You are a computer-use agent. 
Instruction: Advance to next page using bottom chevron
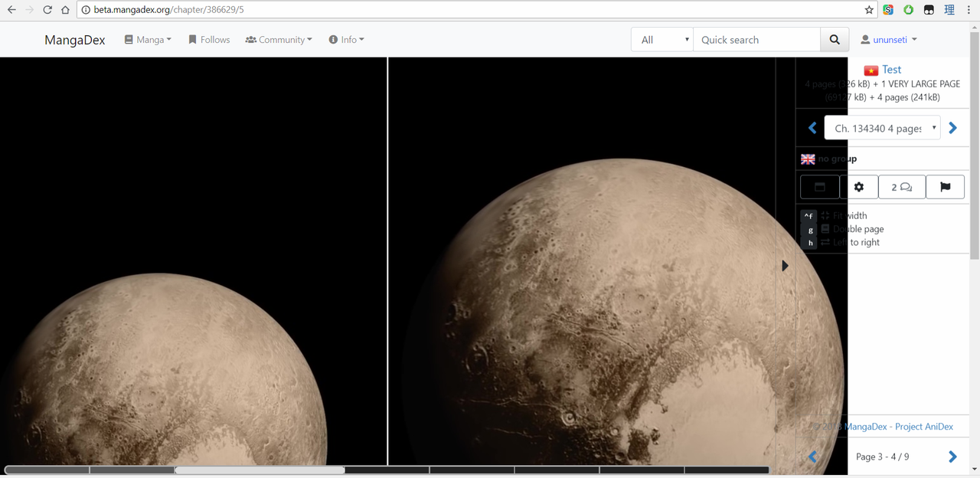(x=952, y=457)
